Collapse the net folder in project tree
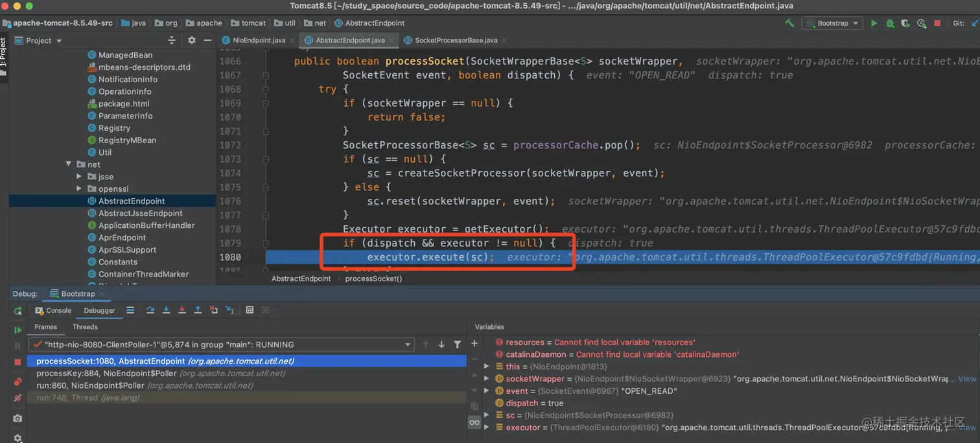980x443 pixels. (69, 165)
